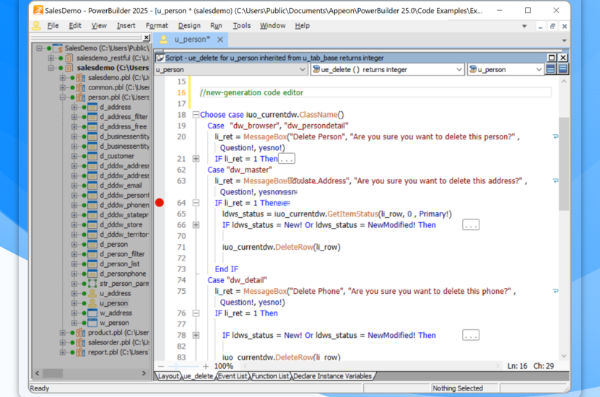Viewport: 600px width, 397px height.
Task: Maximize the Script pane
Action: [x=551, y=58]
